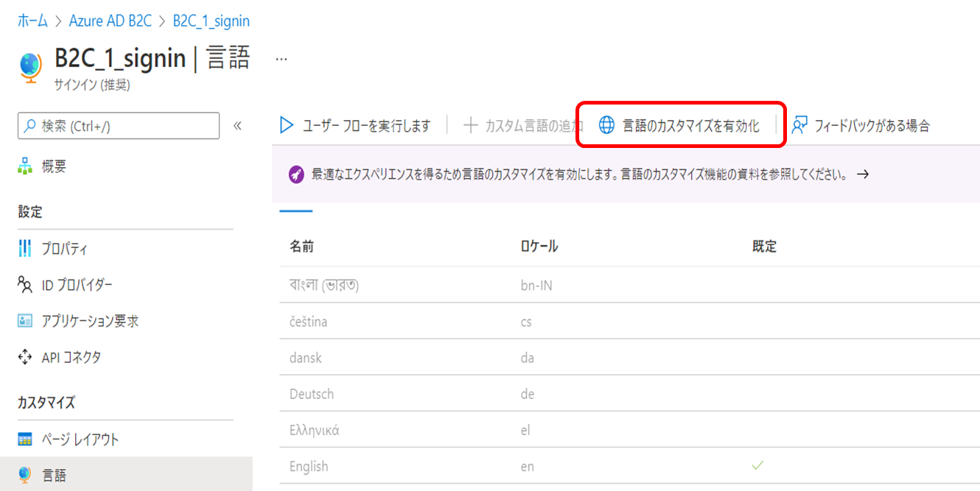This screenshot has height=491, width=980.
Task: Click the bn-IN locale cell
Action: click(536, 285)
